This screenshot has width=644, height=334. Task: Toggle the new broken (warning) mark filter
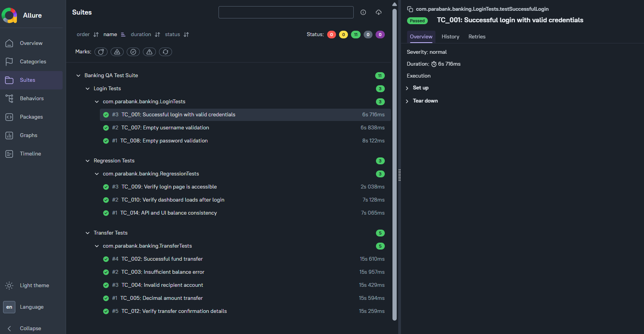tap(149, 52)
